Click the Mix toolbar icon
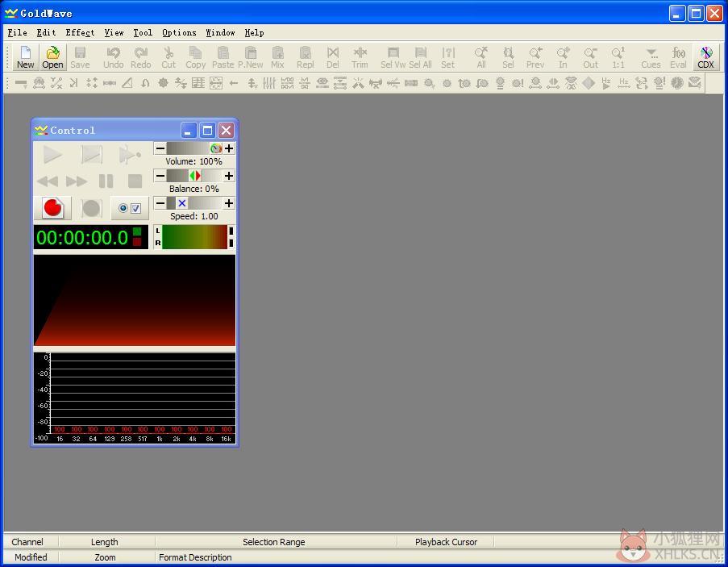The image size is (728, 567). click(277, 57)
